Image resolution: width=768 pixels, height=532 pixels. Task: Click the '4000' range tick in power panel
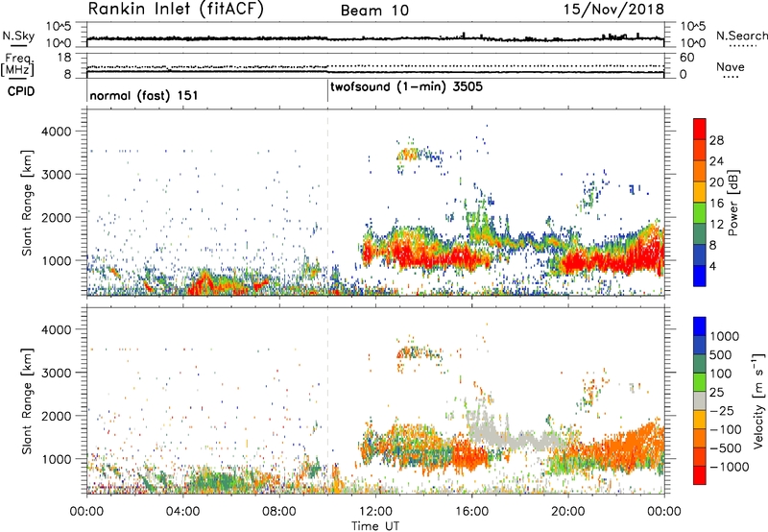pyautogui.click(x=56, y=132)
